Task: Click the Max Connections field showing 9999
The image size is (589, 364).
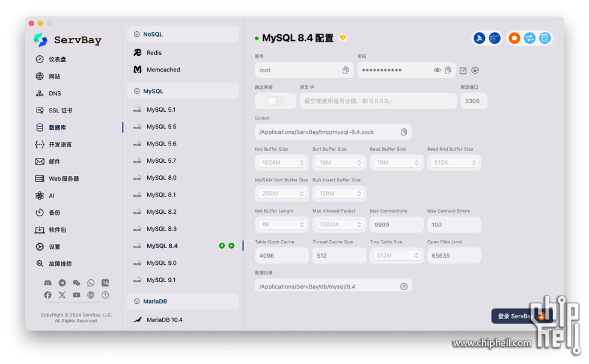Action: (x=397, y=225)
